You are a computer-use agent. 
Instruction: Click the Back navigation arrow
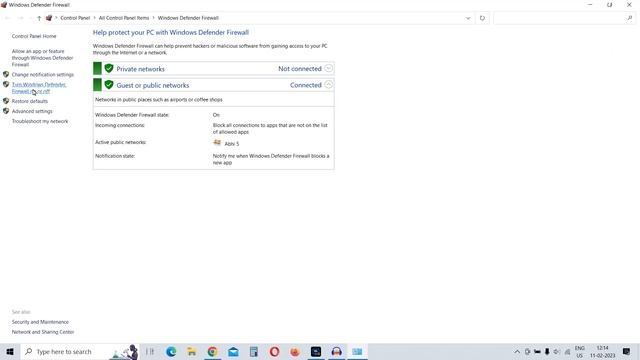coord(8,18)
